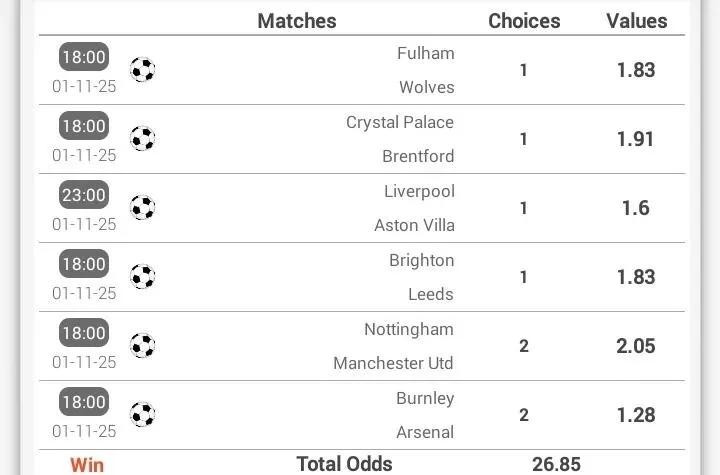
Task: Click the soccer ball icon beside Brighton vs Leeds
Action: (143, 277)
